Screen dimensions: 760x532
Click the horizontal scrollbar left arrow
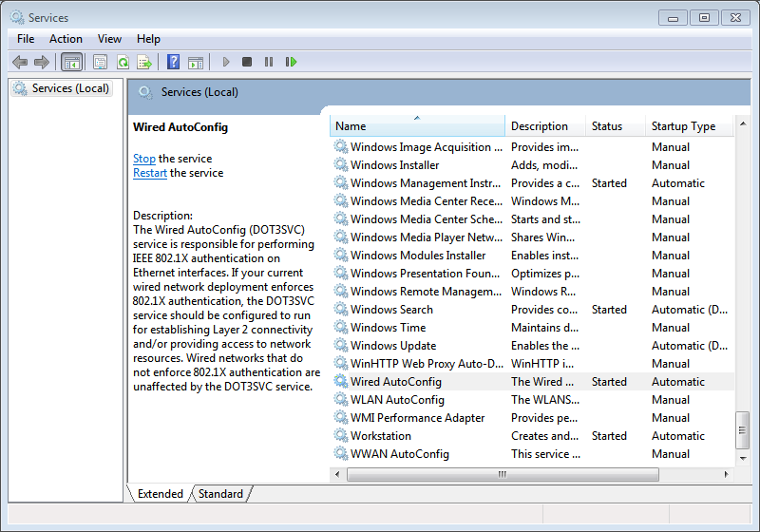click(338, 474)
